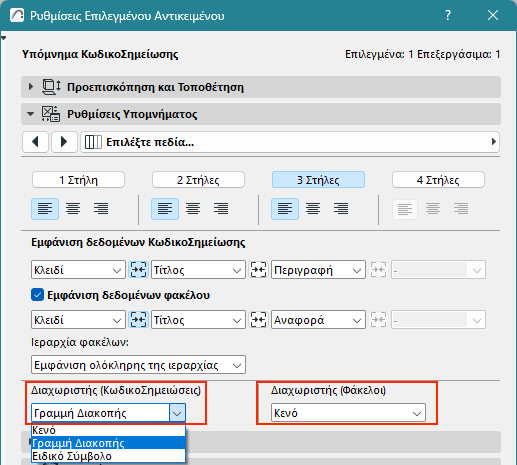Align column 2 text right
This screenshot has width=517, height=465.
221,209
